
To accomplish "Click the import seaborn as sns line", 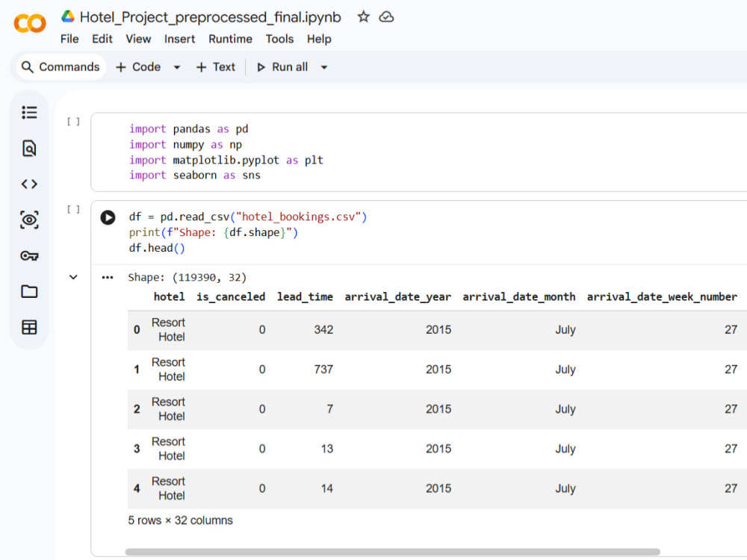I will (x=195, y=175).
